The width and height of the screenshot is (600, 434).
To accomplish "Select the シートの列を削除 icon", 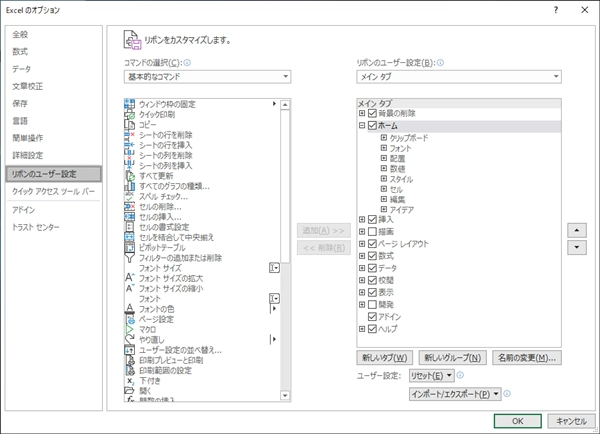I will pos(130,155).
